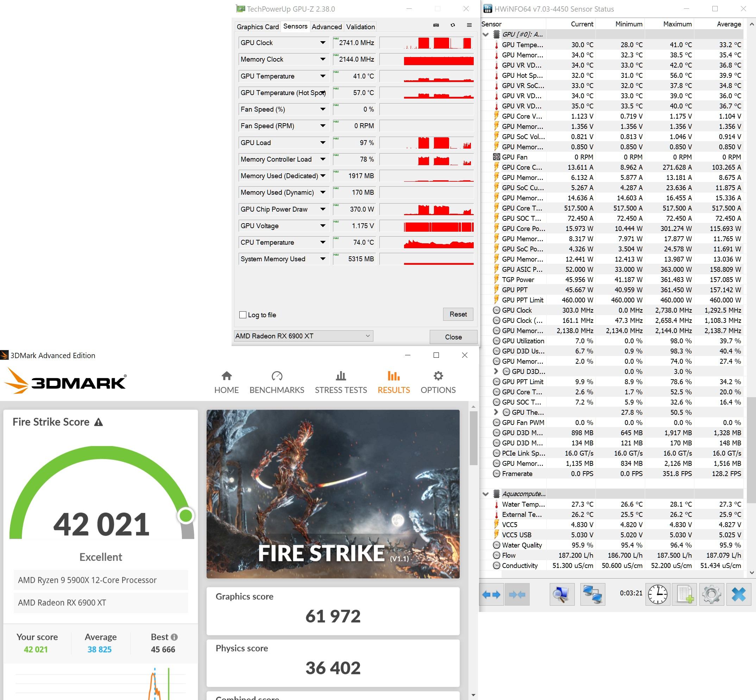Click 3DMark RESULTS nav item
The width and height of the screenshot is (756, 700).
pos(394,382)
